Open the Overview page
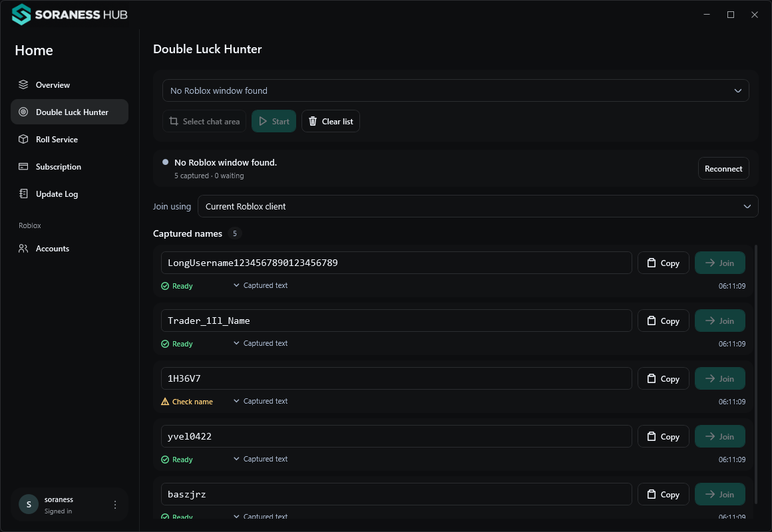The image size is (772, 532). pos(69,84)
